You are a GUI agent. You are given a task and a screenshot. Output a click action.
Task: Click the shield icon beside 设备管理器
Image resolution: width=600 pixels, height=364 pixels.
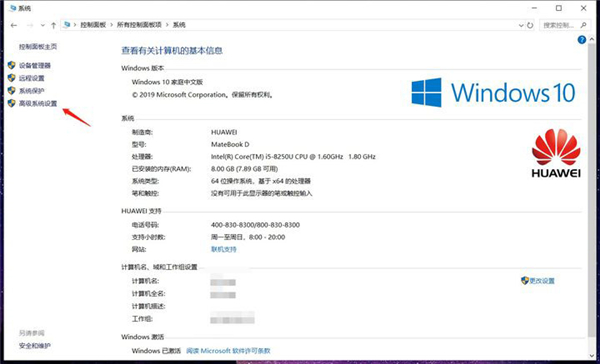pyautogui.click(x=11, y=65)
